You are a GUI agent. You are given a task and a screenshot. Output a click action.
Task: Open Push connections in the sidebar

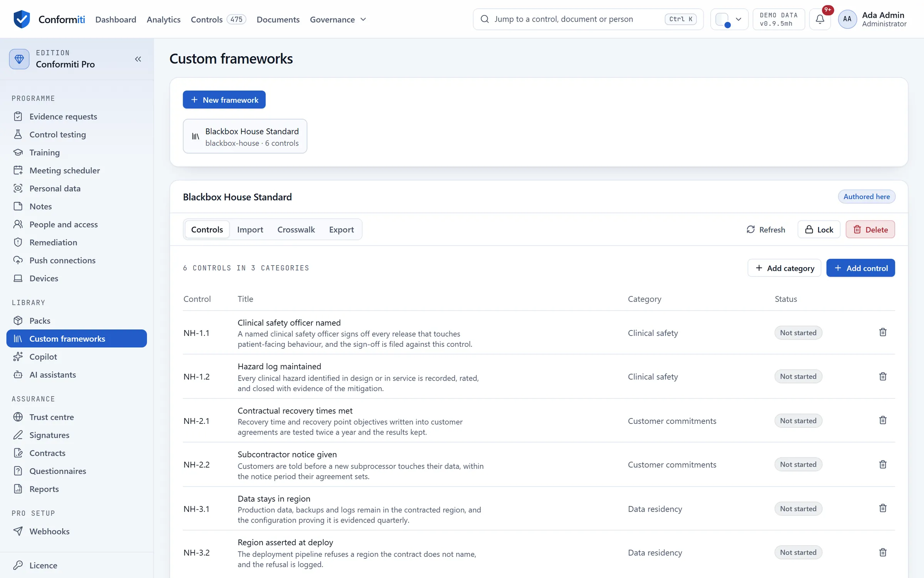(x=77, y=260)
